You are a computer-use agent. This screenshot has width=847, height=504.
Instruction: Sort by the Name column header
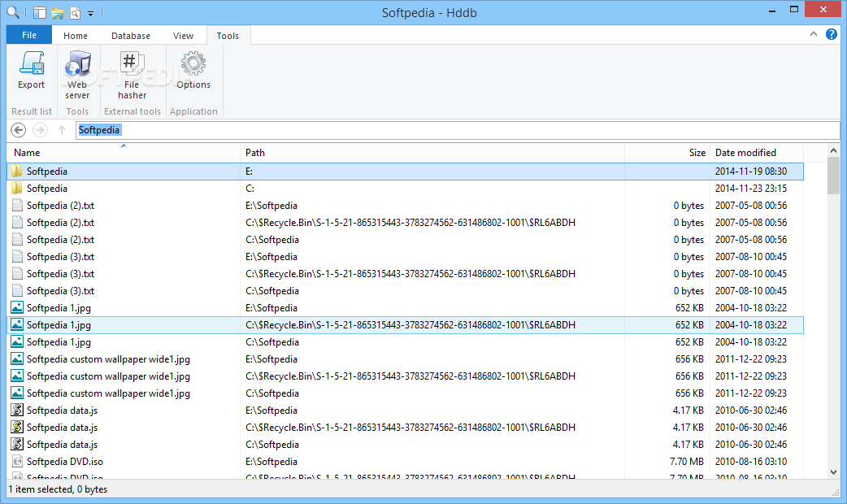tap(124, 153)
